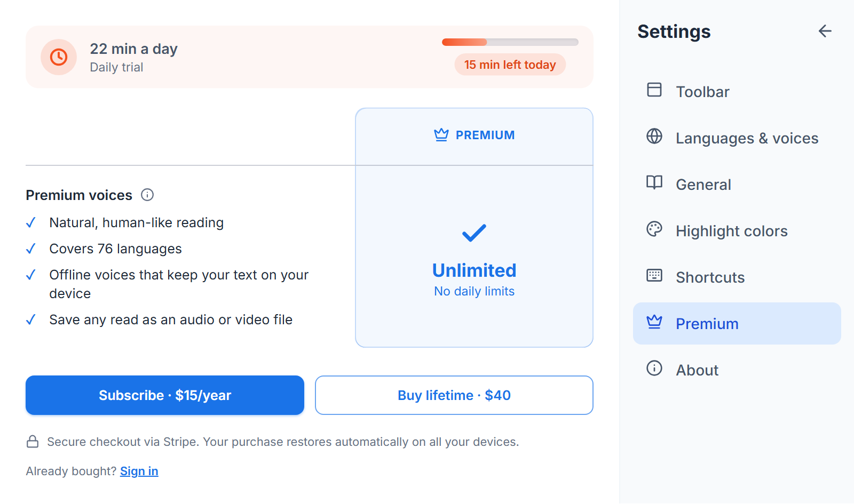
Task: Open Languages & voices settings
Action: tap(737, 138)
